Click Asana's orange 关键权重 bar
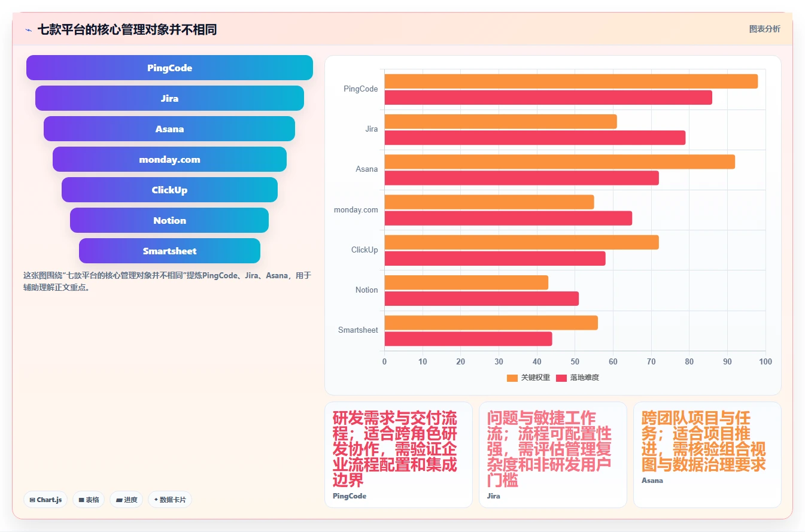805x532 pixels. coord(560,162)
